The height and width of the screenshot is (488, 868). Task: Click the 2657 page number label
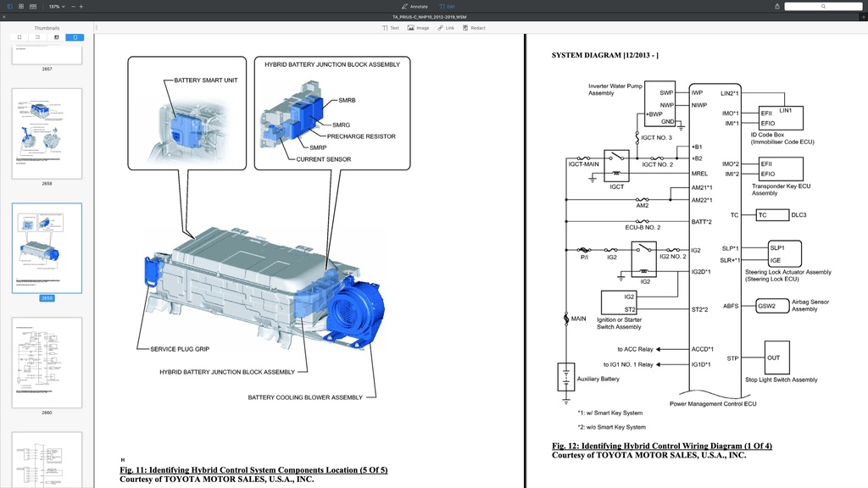coord(47,69)
